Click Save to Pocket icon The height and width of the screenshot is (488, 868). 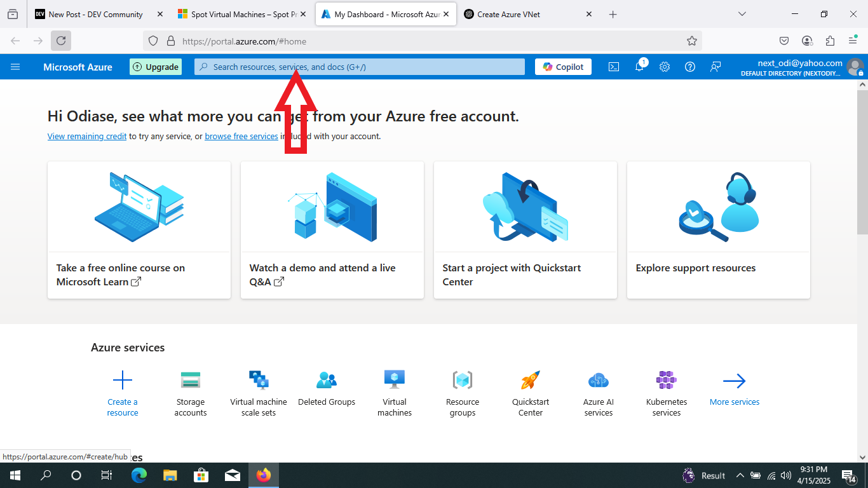click(x=784, y=41)
